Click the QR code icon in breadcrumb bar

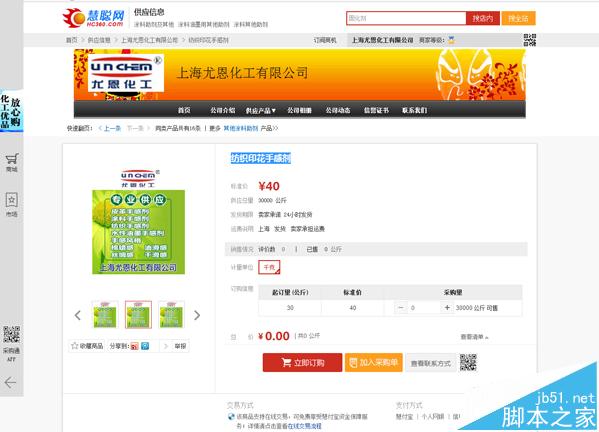tap(529, 40)
